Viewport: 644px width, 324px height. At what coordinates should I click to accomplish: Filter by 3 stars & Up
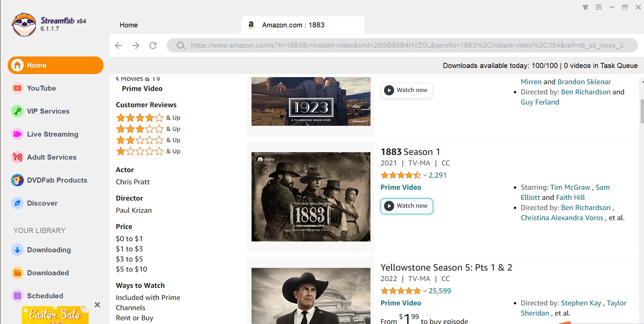click(x=148, y=129)
